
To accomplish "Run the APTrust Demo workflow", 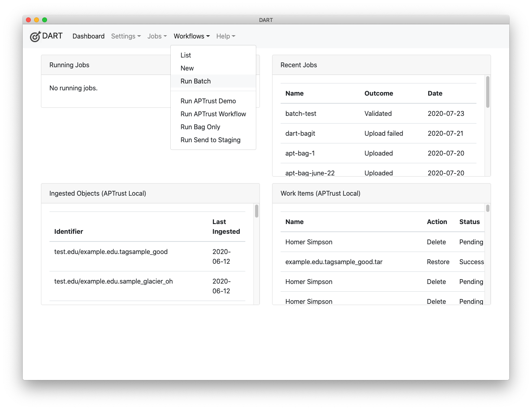I will tap(208, 101).
